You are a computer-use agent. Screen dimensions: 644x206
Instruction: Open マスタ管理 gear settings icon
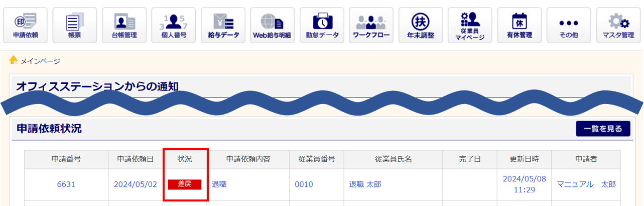coord(618,26)
